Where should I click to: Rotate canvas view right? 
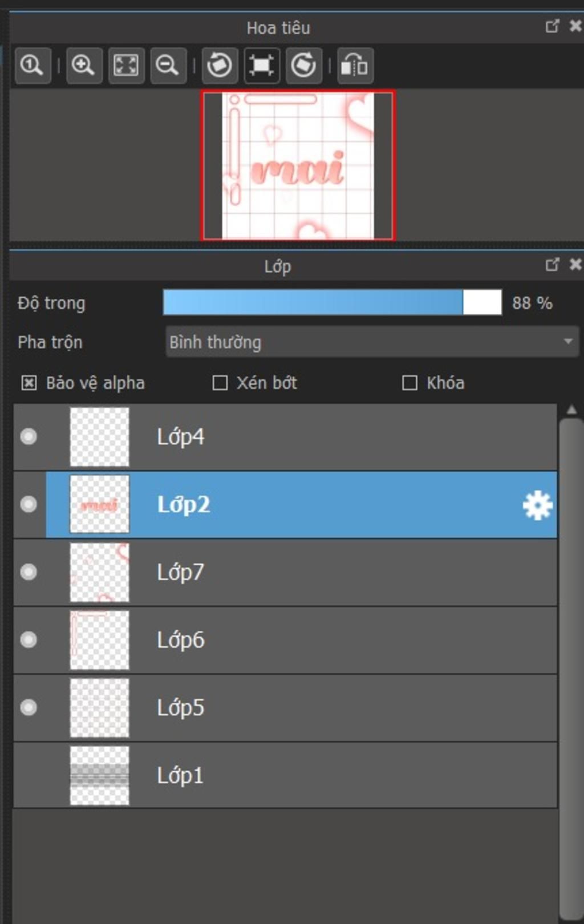(303, 66)
